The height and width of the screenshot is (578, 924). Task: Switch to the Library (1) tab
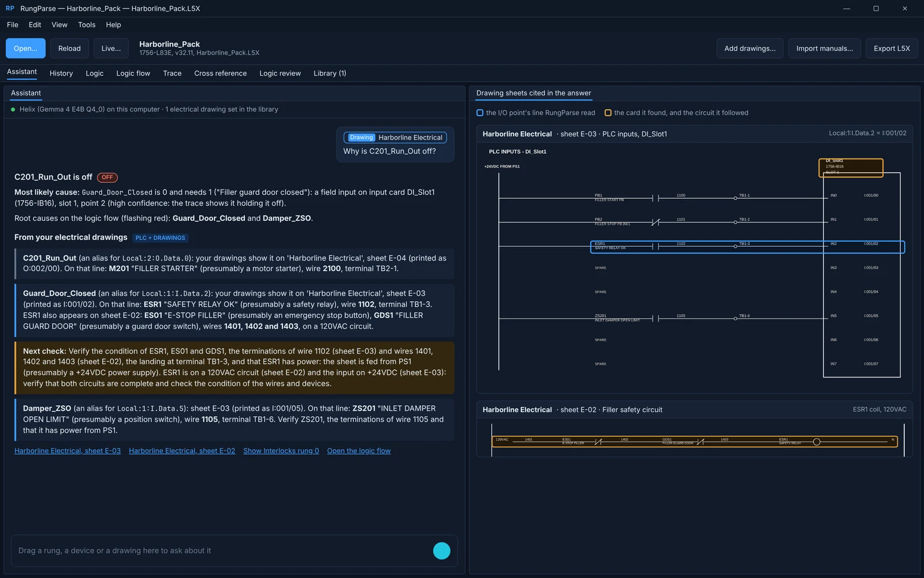click(x=330, y=73)
